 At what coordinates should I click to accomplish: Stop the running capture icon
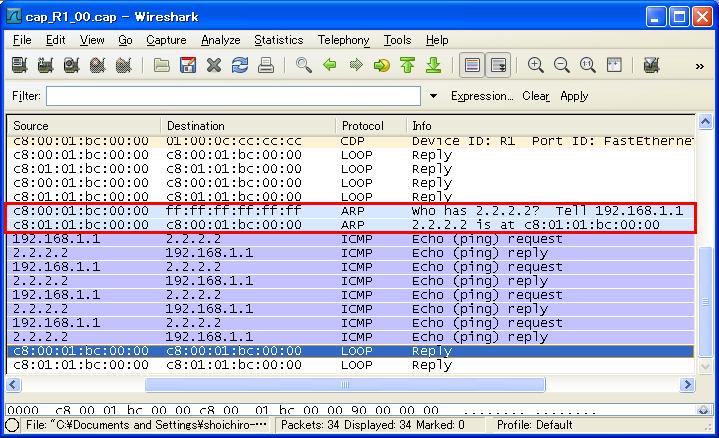tap(97, 65)
